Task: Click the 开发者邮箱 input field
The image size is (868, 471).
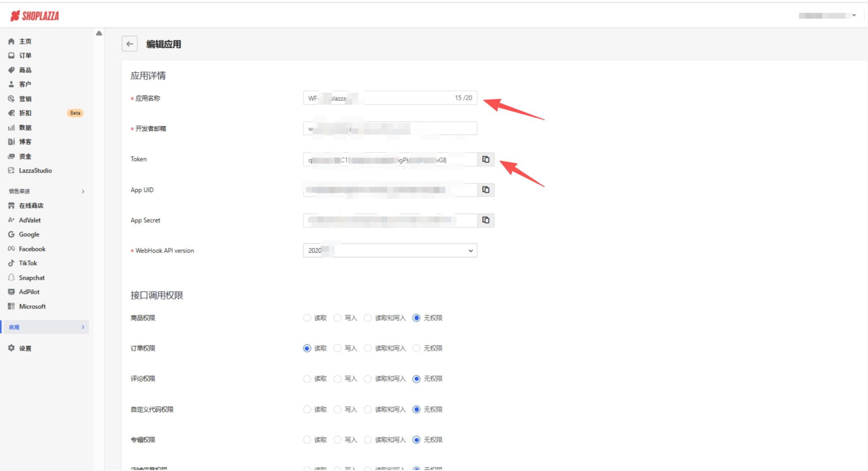Action: click(390, 128)
